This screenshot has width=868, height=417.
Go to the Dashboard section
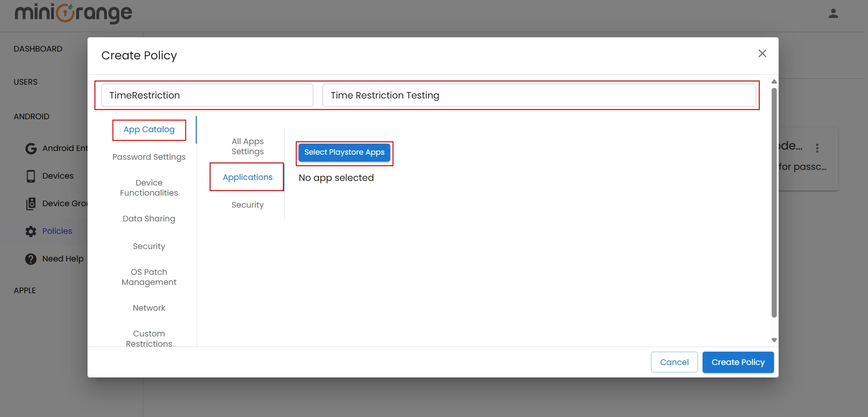(38, 48)
